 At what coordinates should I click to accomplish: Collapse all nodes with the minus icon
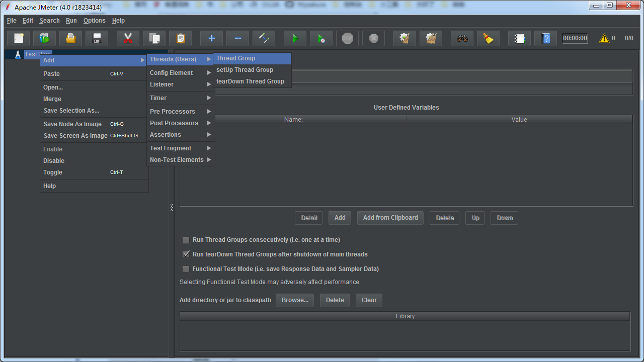point(238,38)
